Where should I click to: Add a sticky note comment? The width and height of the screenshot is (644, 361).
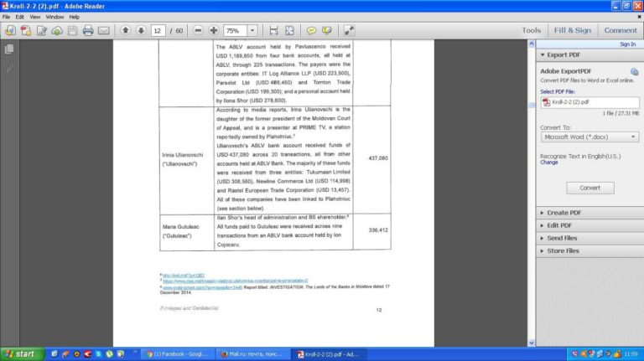point(312,31)
